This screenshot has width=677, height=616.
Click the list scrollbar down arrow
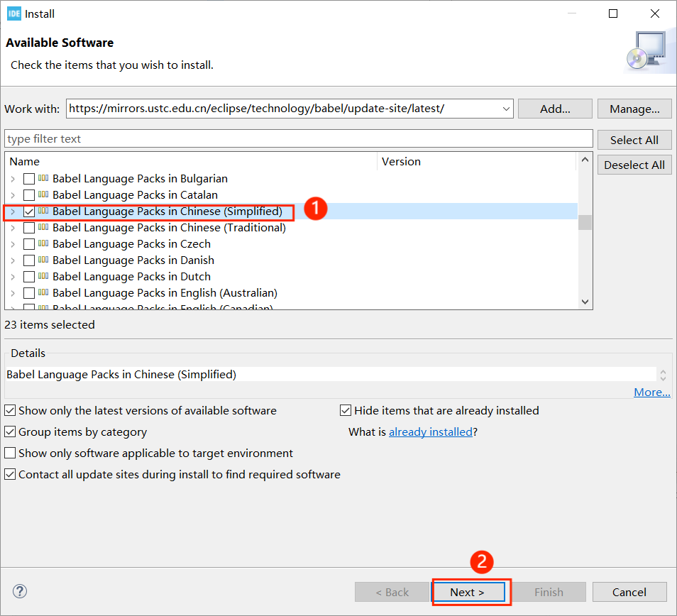[585, 302]
